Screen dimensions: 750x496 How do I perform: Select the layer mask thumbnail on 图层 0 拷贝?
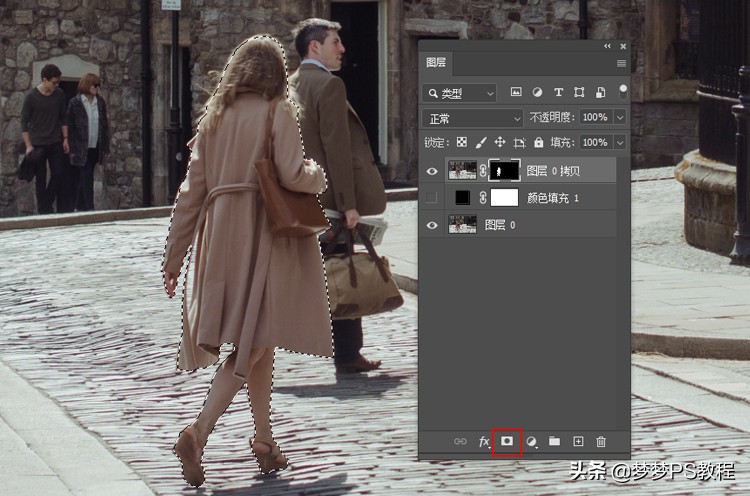pos(503,171)
